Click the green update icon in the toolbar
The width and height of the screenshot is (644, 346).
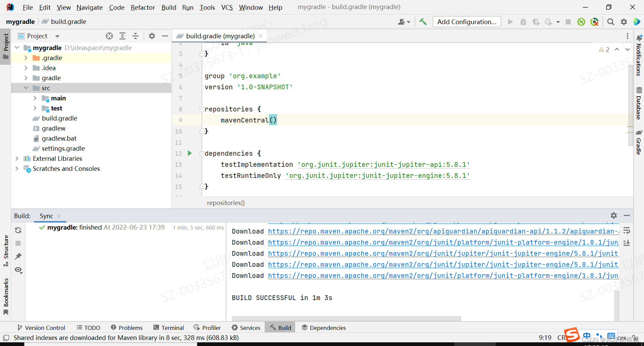coord(581,22)
